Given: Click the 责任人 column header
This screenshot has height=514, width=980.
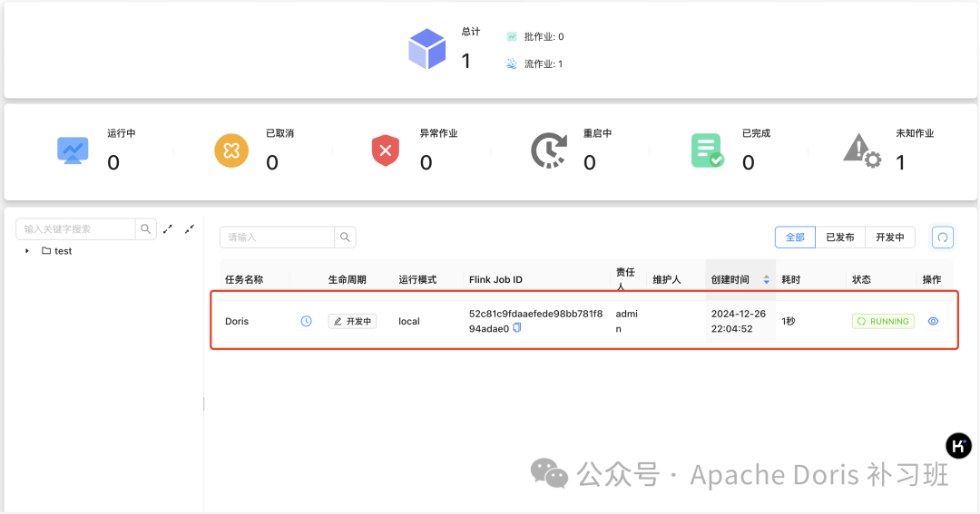Looking at the screenshot, I should pos(625,279).
